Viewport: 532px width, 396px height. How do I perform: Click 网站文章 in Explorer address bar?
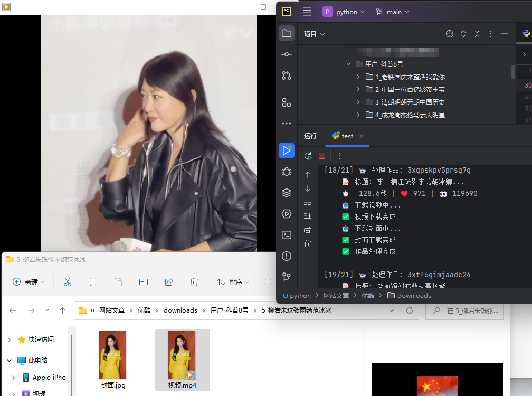click(x=112, y=310)
